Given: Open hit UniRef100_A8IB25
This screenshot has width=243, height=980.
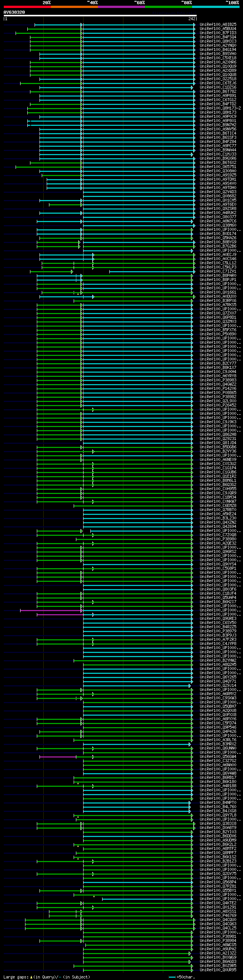Looking at the screenshot, I should pyautogui.click(x=218, y=24).
